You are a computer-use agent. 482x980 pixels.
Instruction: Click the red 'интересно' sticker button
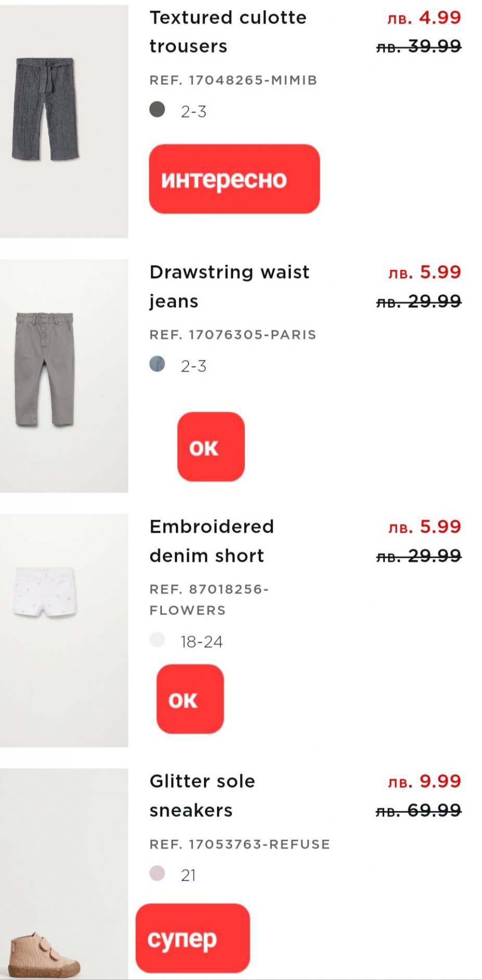(234, 179)
